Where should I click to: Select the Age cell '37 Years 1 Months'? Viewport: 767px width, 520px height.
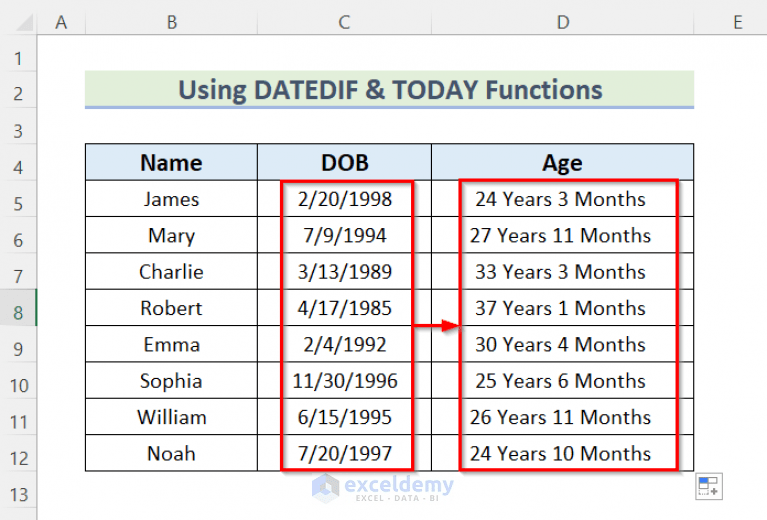(563, 308)
